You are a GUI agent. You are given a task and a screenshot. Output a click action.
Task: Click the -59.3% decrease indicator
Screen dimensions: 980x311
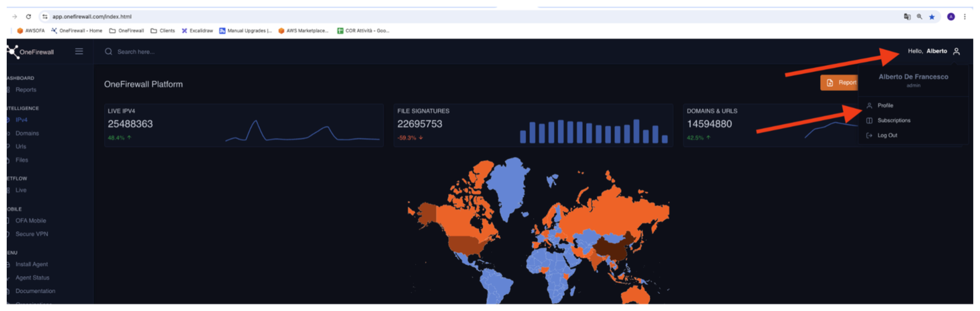coord(410,138)
